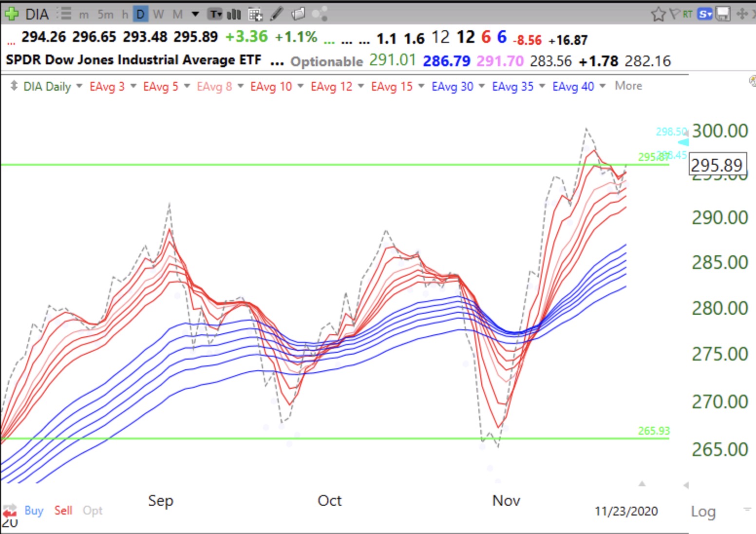Open the watchlist list icon beside DIA

tap(63, 14)
